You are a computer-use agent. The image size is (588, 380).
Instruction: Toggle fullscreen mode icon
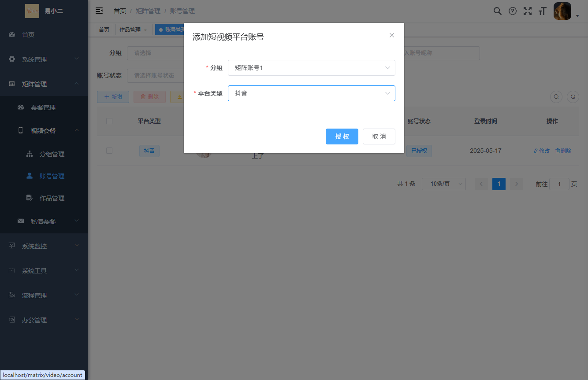click(x=527, y=11)
